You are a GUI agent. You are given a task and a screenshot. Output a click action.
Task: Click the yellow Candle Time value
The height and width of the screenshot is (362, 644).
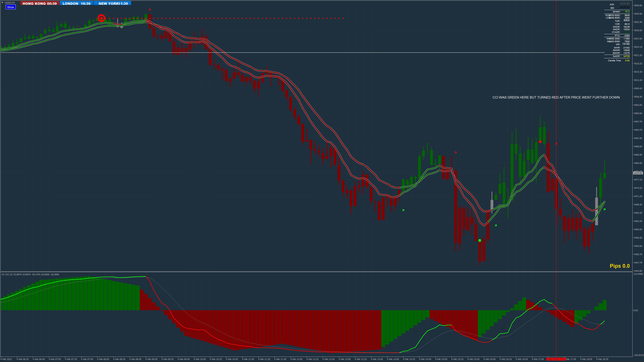click(x=627, y=60)
